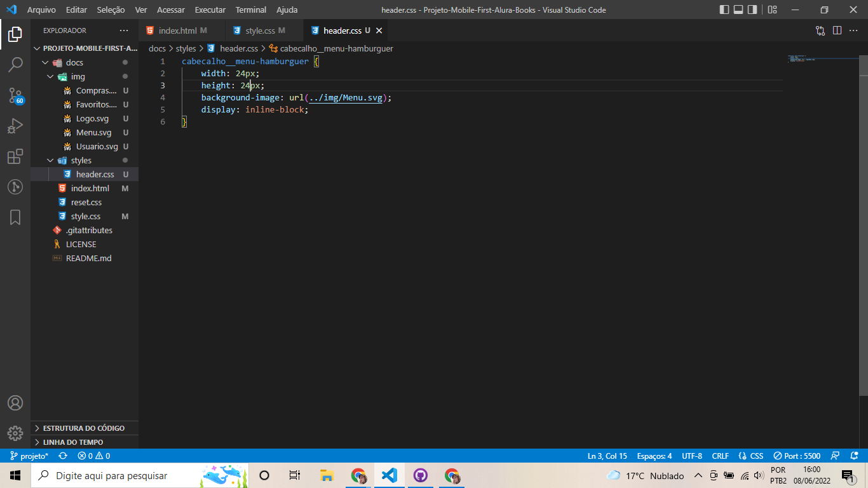Viewport: 868px width, 488px height.
Task: Click the cabecalho__menu-hamburguer breadcrumb symbol
Action: pyautogui.click(x=331, y=48)
